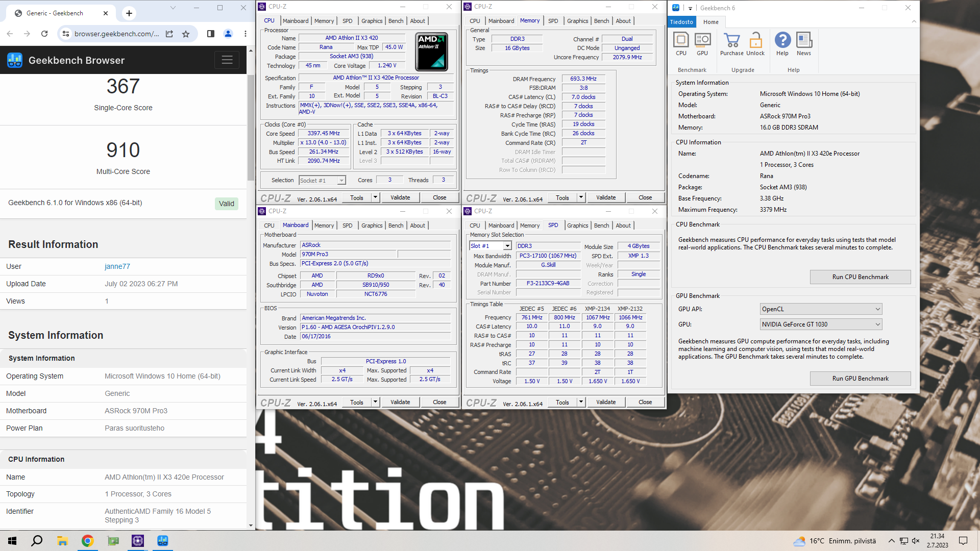Open a new Chrome tab

pos(129,13)
